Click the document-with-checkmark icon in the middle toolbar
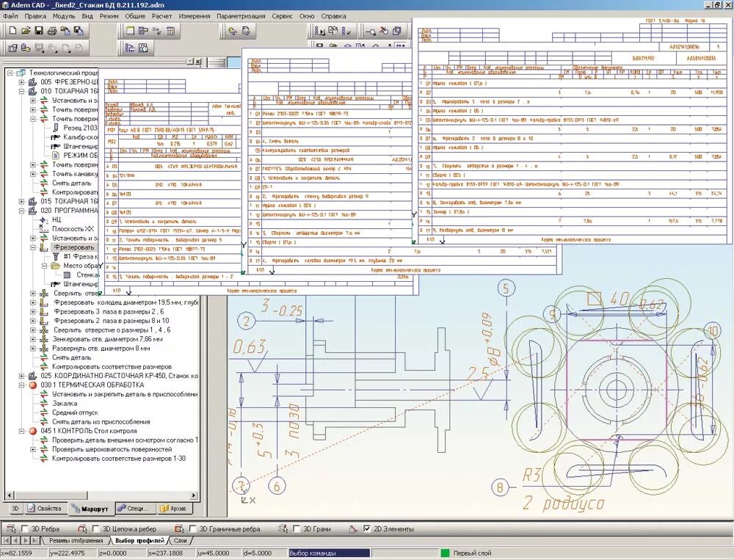The height and width of the screenshot is (560, 734). coord(246,31)
